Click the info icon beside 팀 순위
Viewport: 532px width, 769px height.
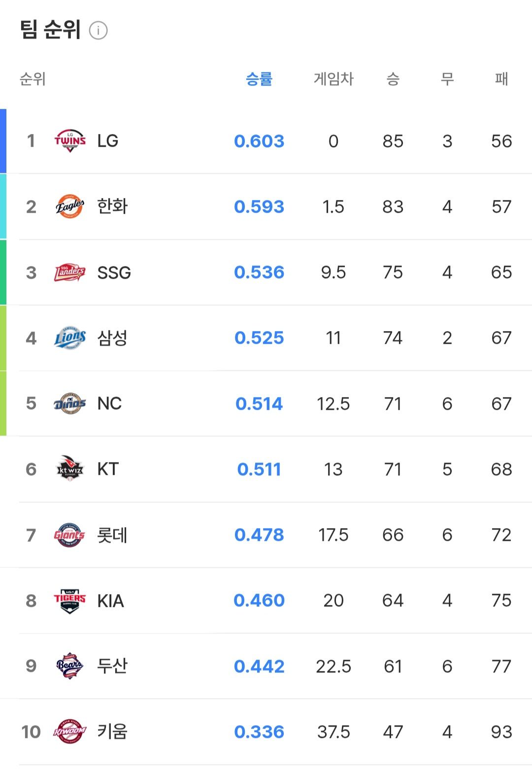pyautogui.click(x=98, y=31)
